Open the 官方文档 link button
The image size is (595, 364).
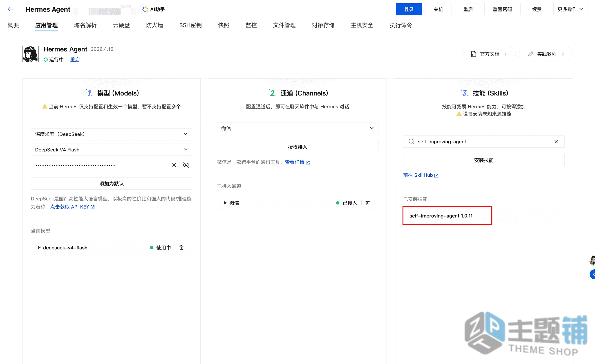coord(489,54)
